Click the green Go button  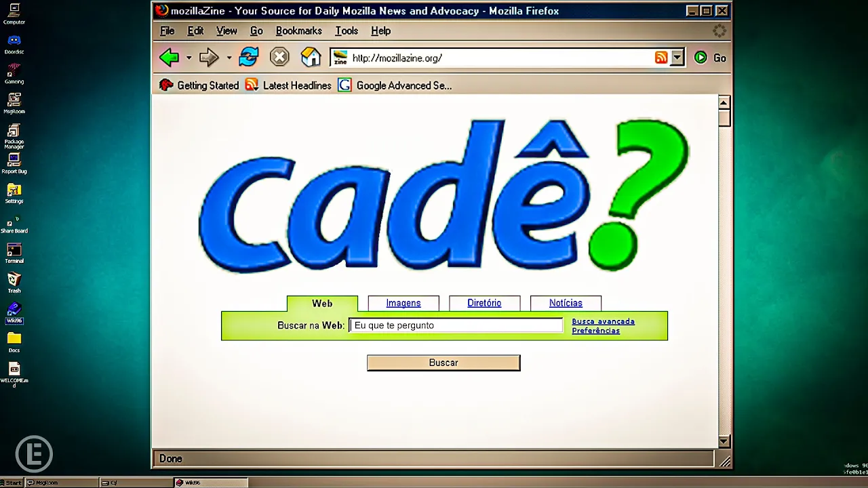[710, 58]
